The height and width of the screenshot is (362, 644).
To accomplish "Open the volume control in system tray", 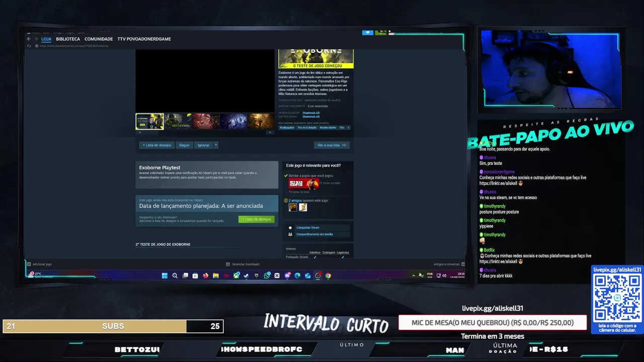I will coord(444,276).
